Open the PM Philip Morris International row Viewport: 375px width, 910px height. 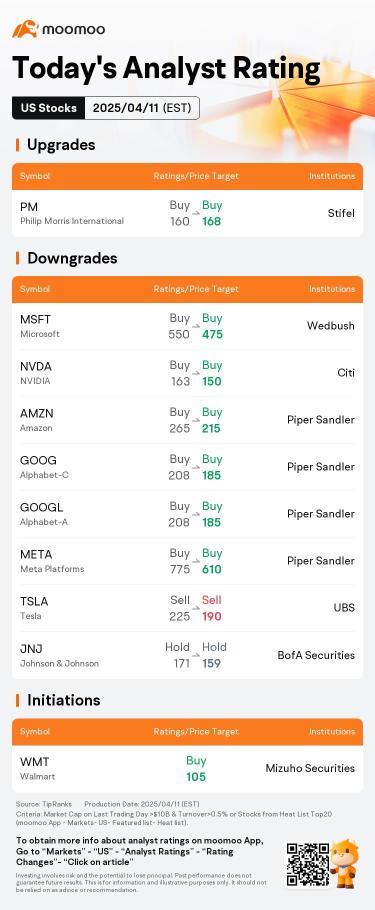tap(188, 213)
